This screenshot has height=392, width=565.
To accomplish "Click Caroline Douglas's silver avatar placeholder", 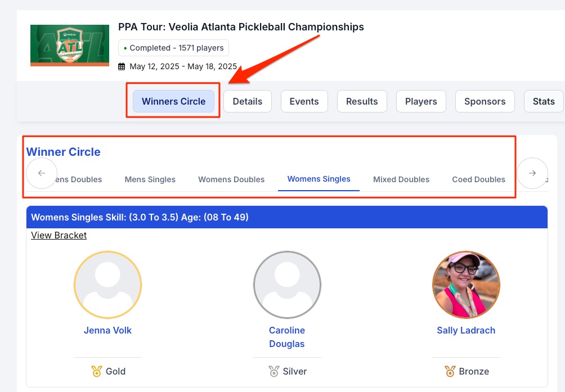I will tap(287, 285).
